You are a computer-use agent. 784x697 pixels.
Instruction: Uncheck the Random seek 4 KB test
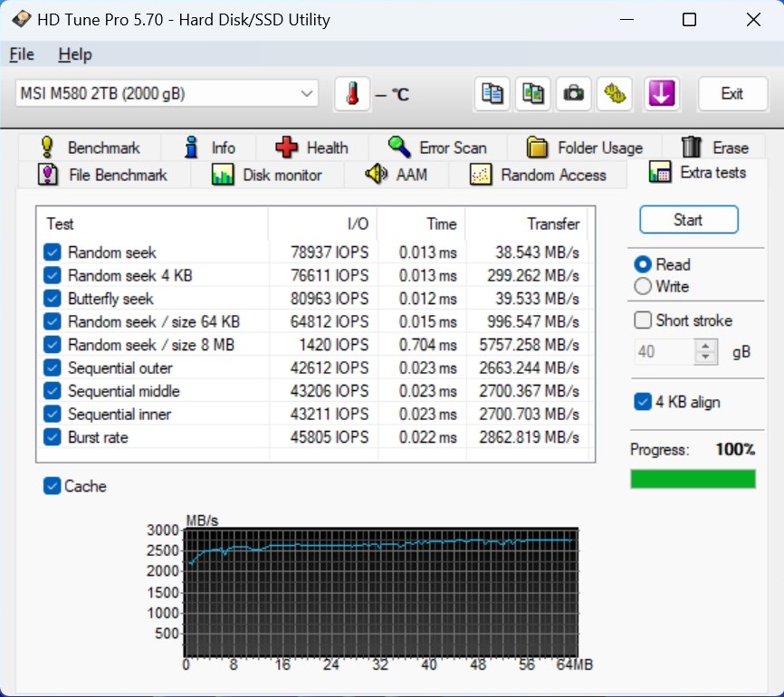coord(53,275)
